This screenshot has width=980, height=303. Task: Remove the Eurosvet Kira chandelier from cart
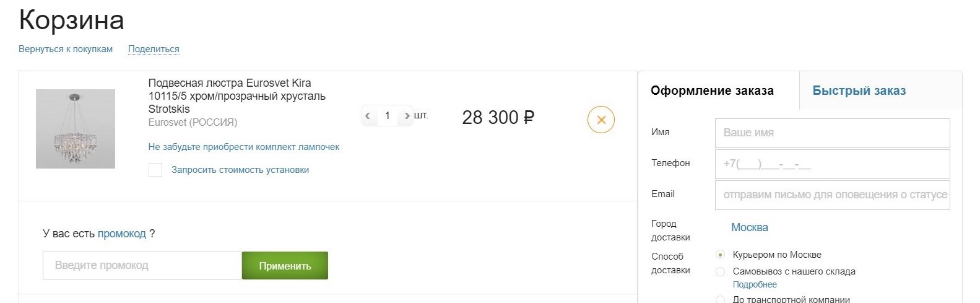pyautogui.click(x=601, y=120)
